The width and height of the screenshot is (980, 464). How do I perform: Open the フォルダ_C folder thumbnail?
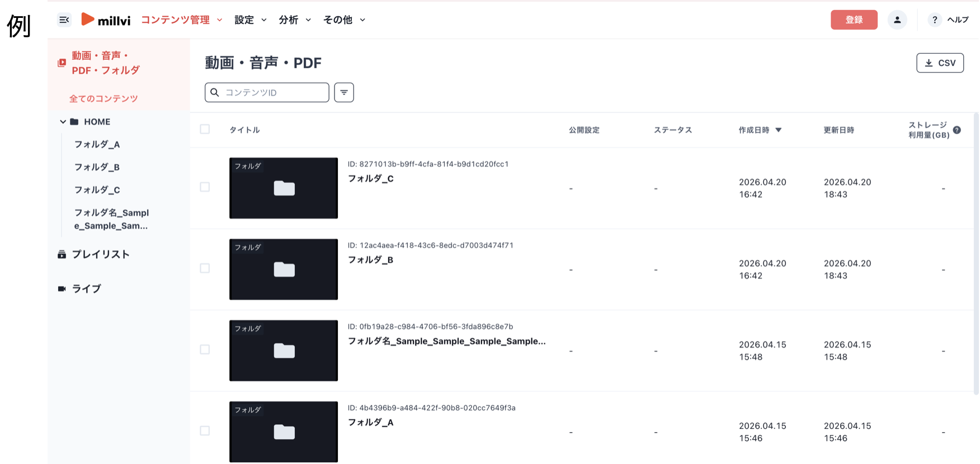[284, 188]
